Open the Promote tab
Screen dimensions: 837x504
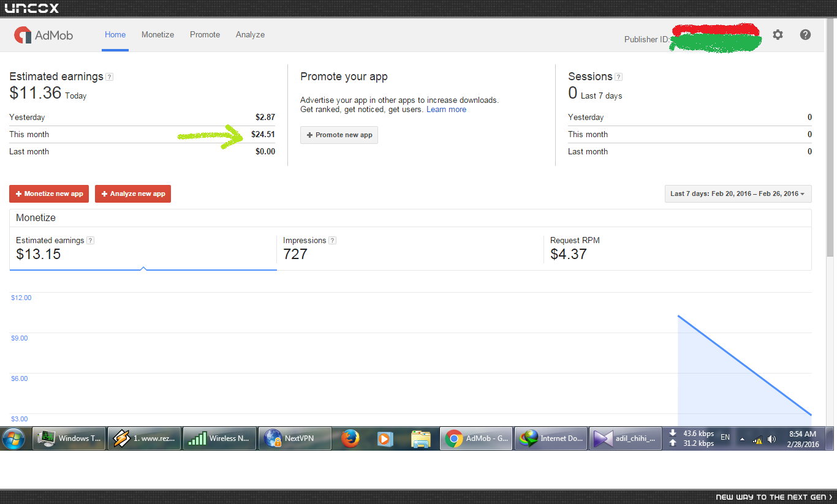coord(205,35)
